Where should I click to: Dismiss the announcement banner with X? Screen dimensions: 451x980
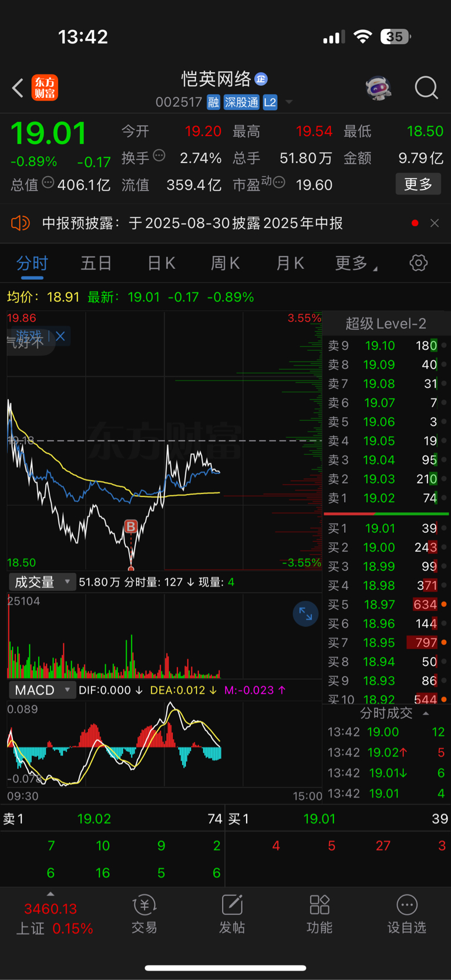435,223
